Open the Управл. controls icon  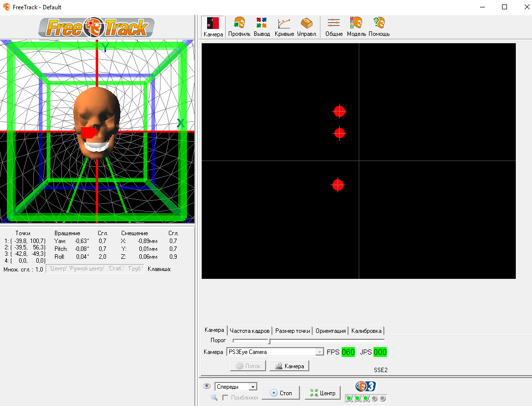click(307, 27)
